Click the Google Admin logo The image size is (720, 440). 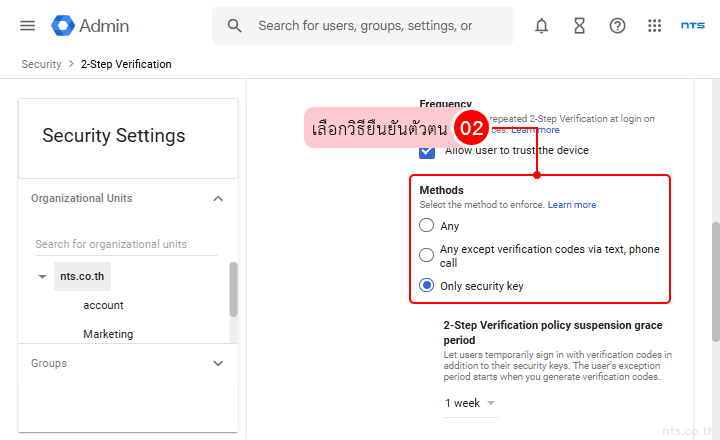click(x=90, y=26)
